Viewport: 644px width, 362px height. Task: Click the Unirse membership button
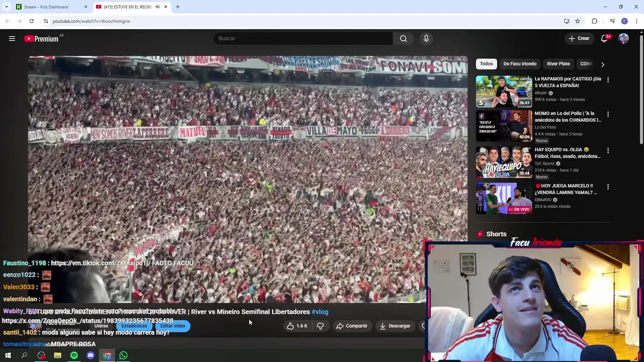101,326
